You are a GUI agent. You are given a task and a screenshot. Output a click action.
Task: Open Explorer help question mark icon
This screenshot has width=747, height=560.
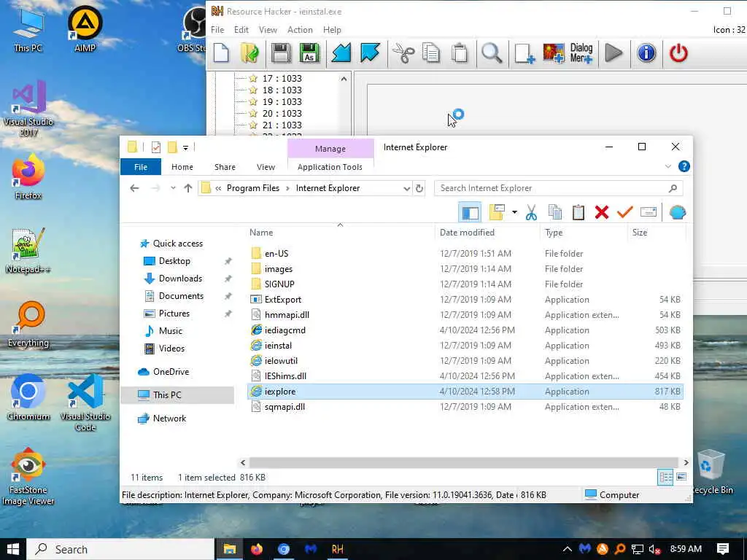tap(684, 167)
